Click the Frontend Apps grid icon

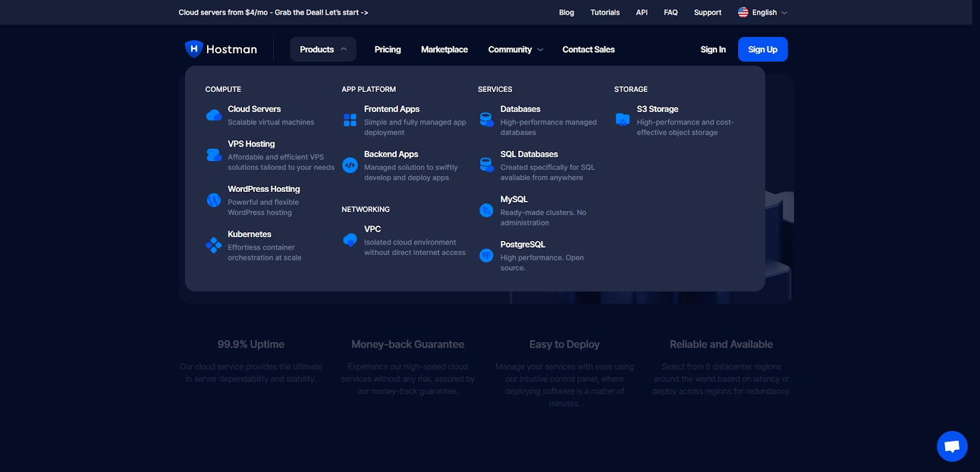click(350, 120)
